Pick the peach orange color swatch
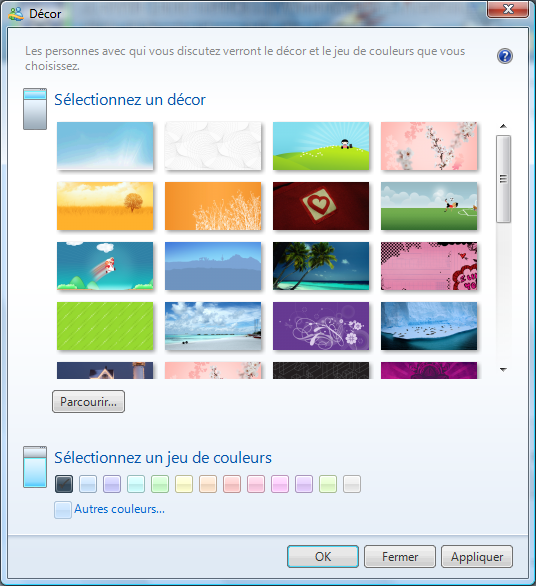The width and height of the screenshot is (536, 586). point(208,484)
